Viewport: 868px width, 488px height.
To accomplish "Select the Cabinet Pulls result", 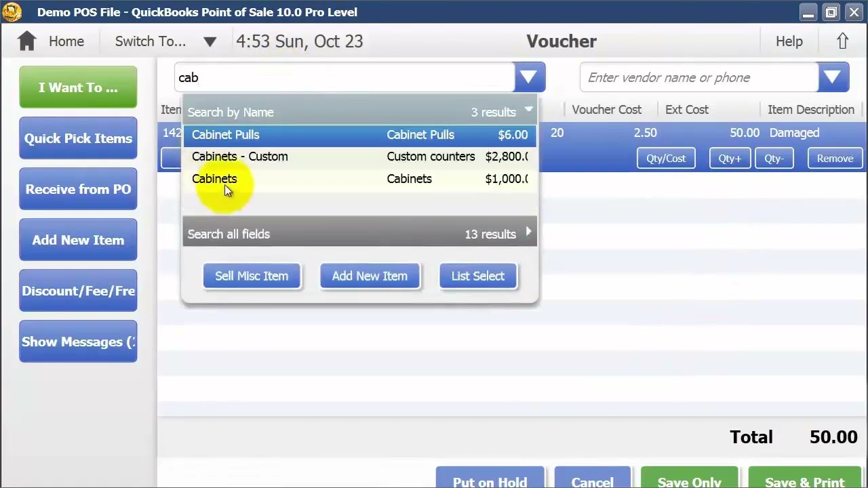I will tap(359, 134).
